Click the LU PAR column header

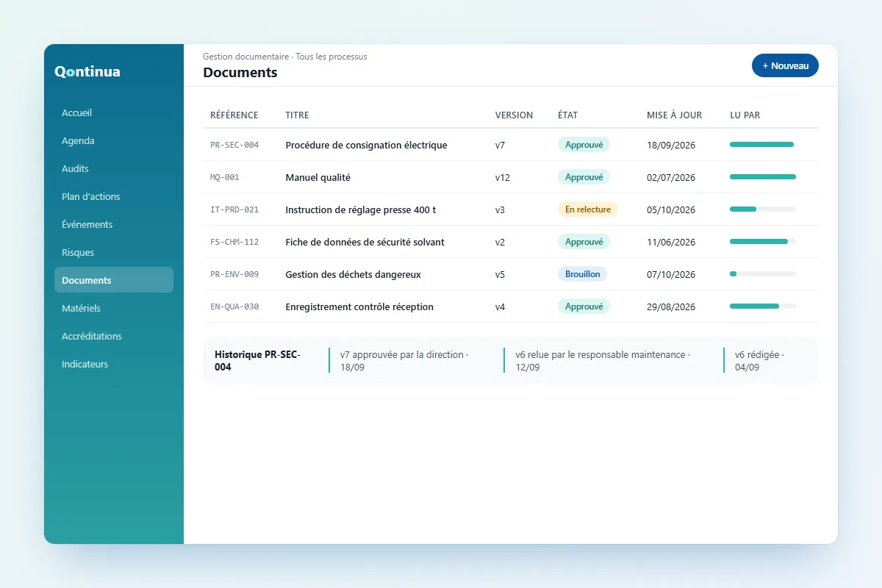745,115
